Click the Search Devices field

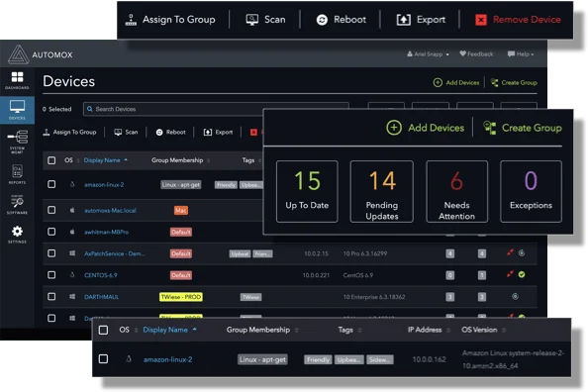pos(216,109)
